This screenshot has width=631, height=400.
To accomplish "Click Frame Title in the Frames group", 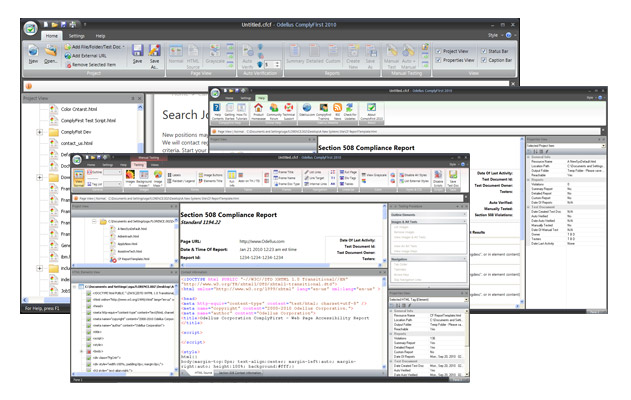I will coord(286,172).
